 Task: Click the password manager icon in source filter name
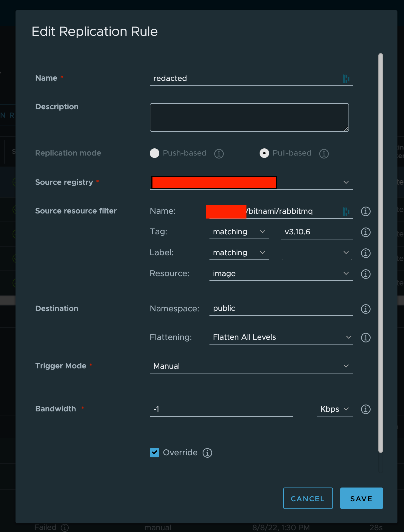[346, 211]
